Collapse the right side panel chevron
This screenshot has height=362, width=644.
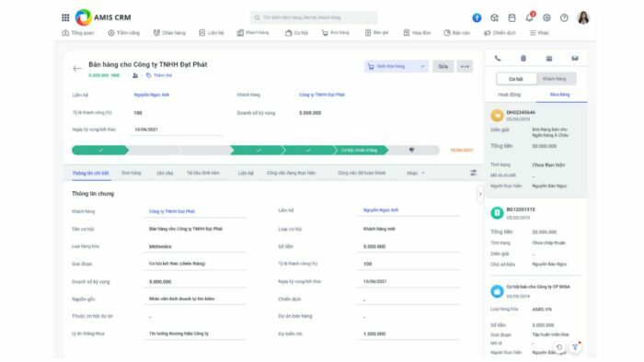(480, 194)
